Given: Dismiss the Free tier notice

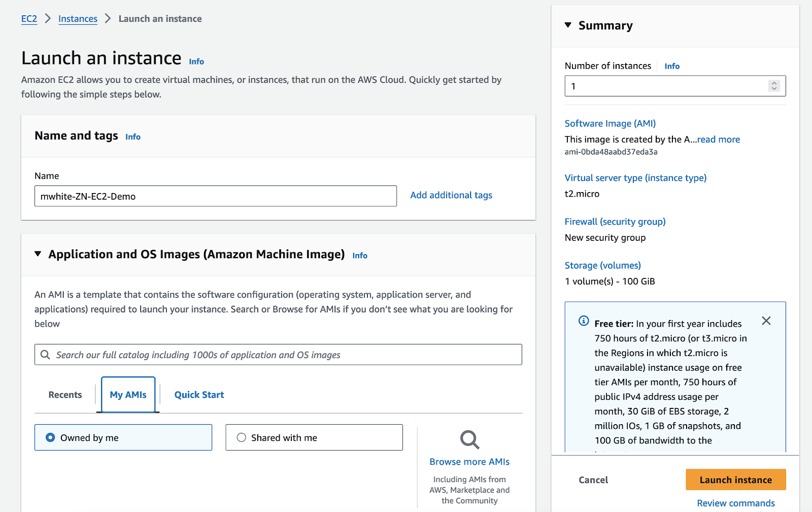Looking at the screenshot, I should (x=766, y=321).
